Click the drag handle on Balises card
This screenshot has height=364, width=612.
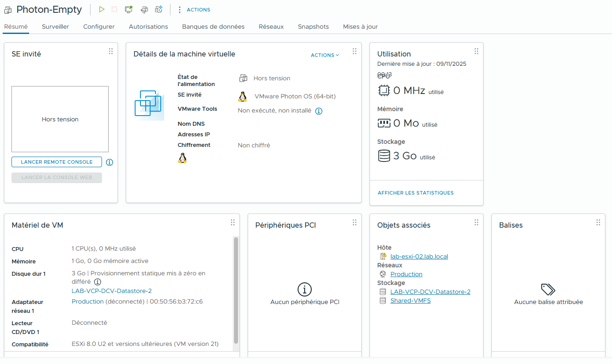(x=598, y=223)
